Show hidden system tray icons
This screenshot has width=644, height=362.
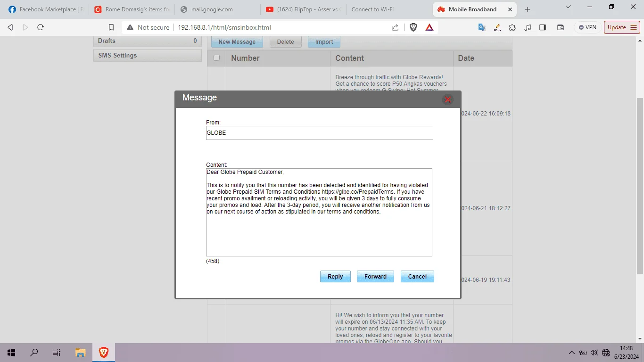pyautogui.click(x=572, y=353)
